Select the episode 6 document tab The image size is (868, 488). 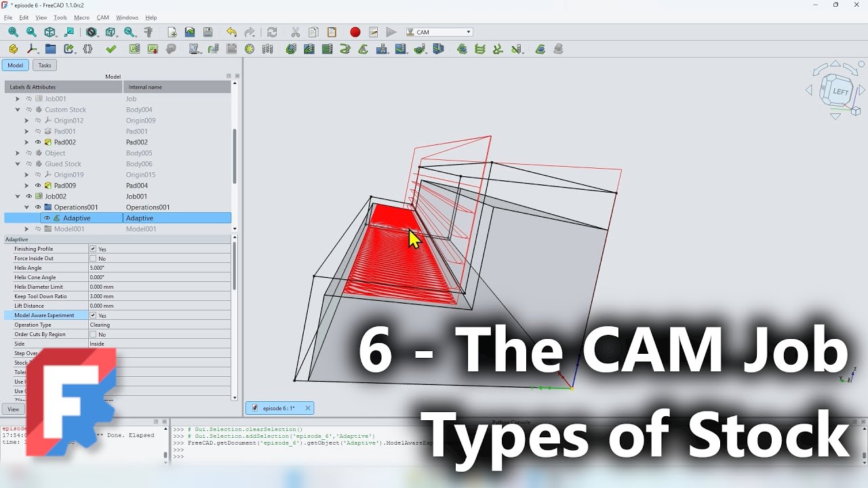point(279,408)
